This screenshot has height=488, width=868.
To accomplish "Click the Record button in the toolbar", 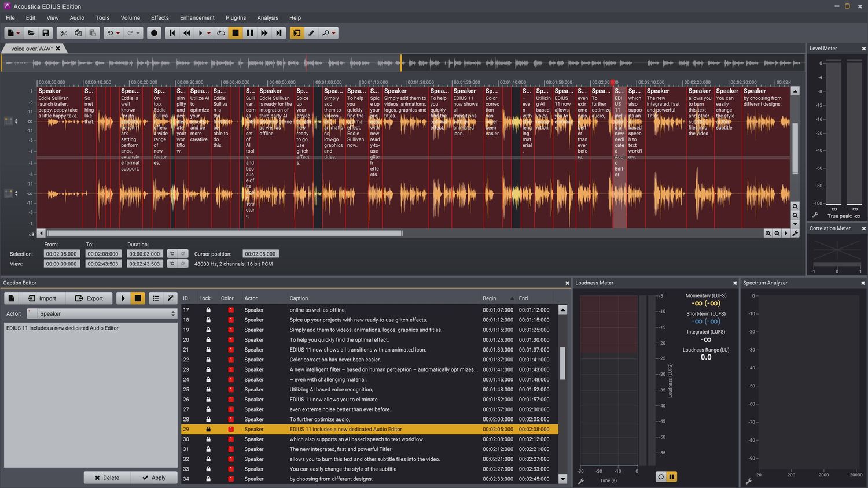I will pyautogui.click(x=154, y=33).
